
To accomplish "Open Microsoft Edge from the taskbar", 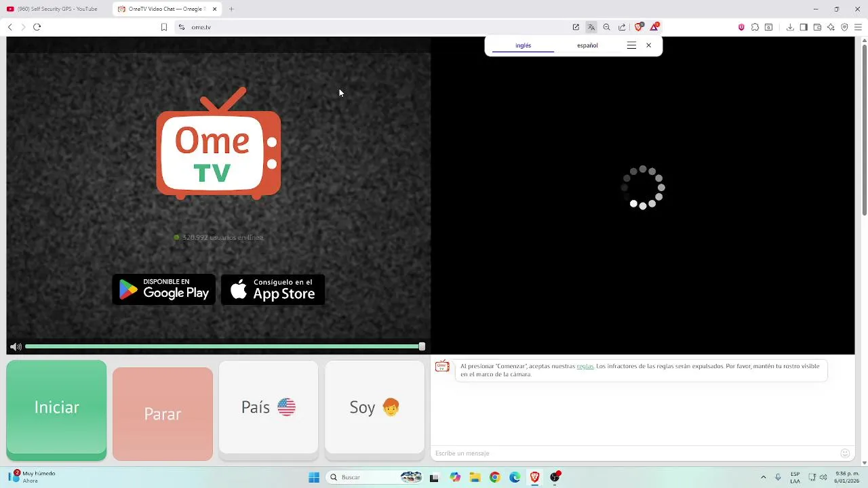I will [x=515, y=477].
